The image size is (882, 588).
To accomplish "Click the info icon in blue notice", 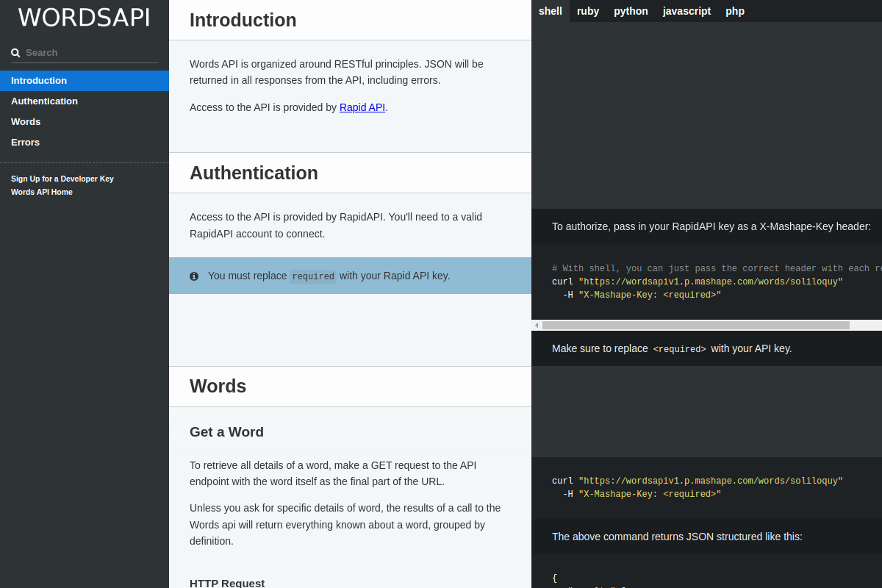I will click(194, 276).
